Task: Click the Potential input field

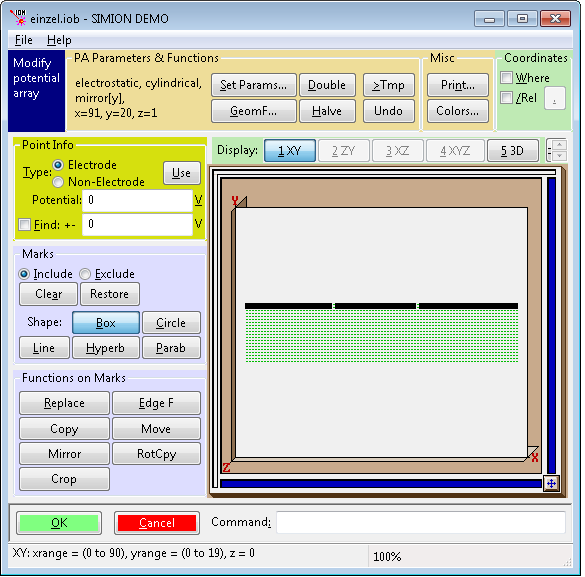Action: pyautogui.click(x=137, y=200)
